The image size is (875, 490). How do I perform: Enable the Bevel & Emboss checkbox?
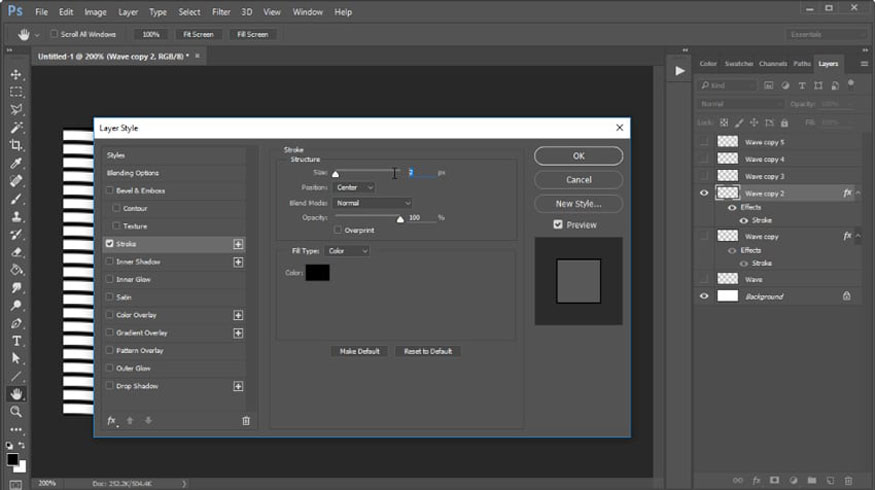coord(109,190)
